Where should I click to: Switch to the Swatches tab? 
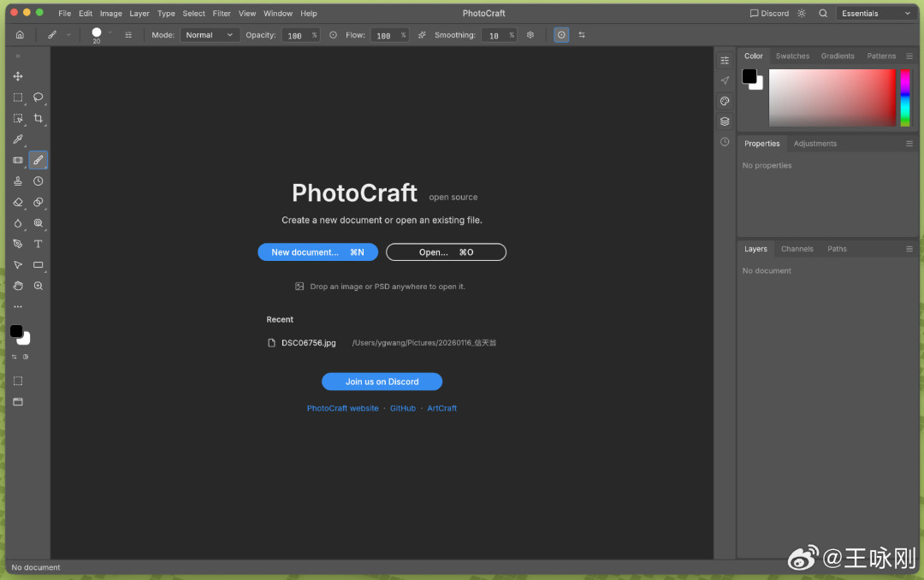pyautogui.click(x=792, y=56)
